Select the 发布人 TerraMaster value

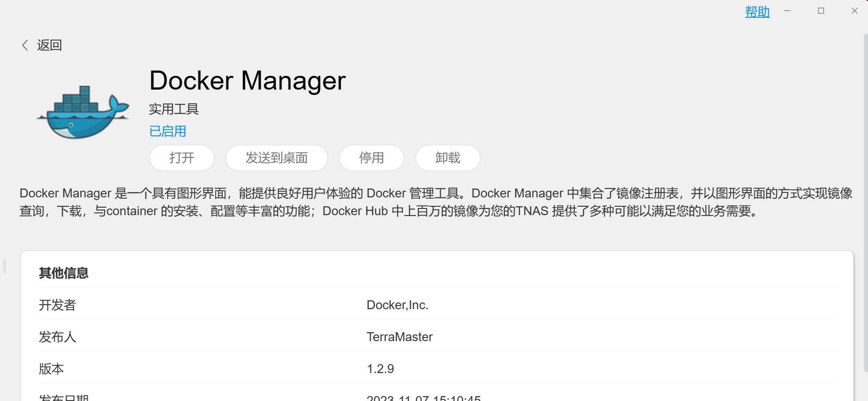[x=400, y=337]
